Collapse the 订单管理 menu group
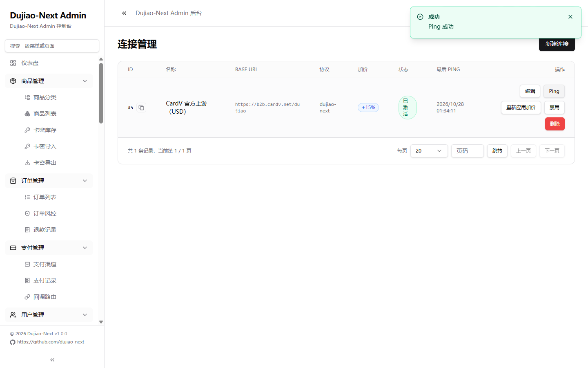The height and width of the screenshot is (368, 588). [x=85, y=181]
